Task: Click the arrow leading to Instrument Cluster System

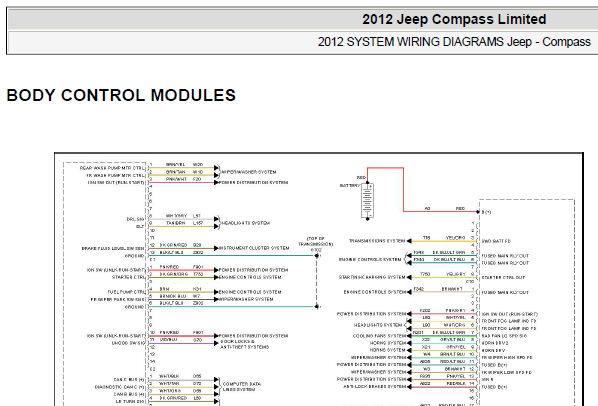Action: pos(216,248)
